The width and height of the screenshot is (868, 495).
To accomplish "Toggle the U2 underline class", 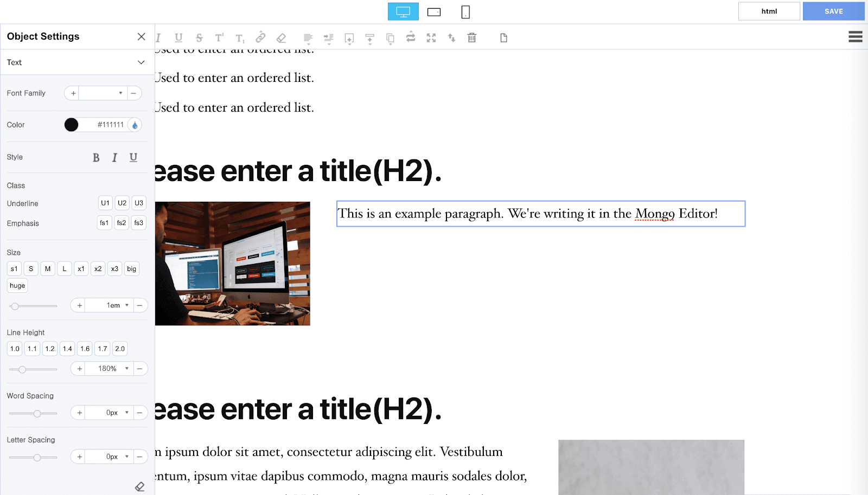I will [122, 203].
